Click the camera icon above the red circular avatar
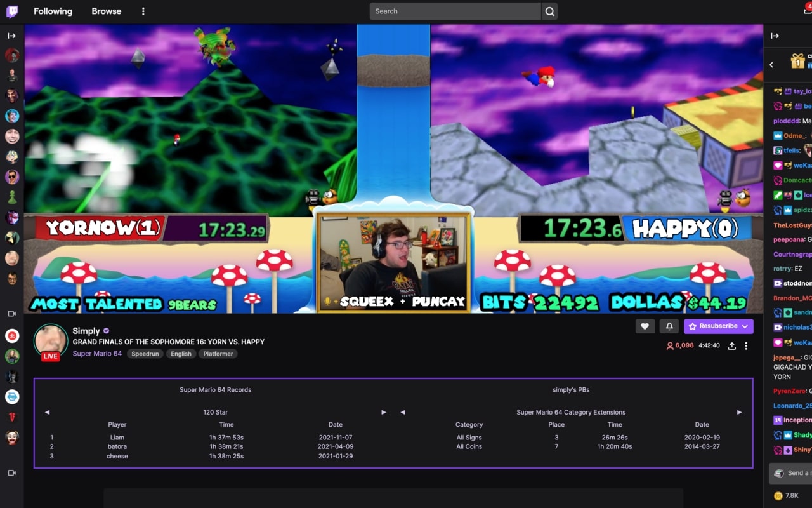 pos(11,314)
